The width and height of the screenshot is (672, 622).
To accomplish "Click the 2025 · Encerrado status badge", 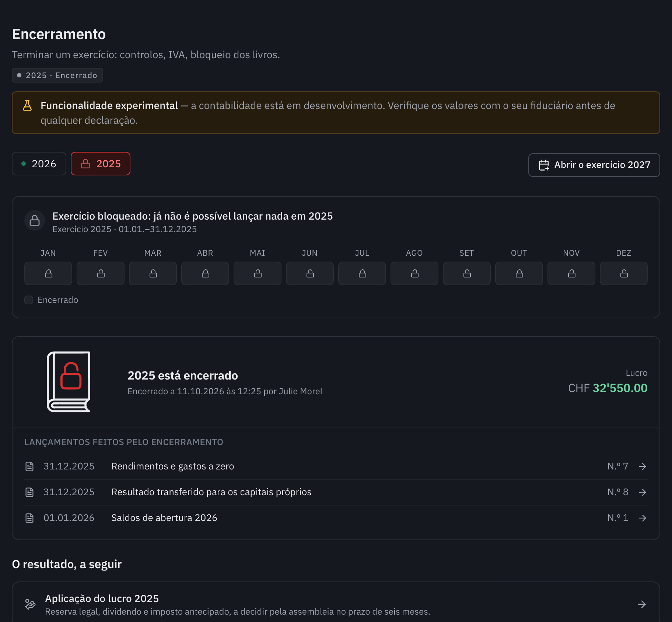I will [x=57, y=75].
